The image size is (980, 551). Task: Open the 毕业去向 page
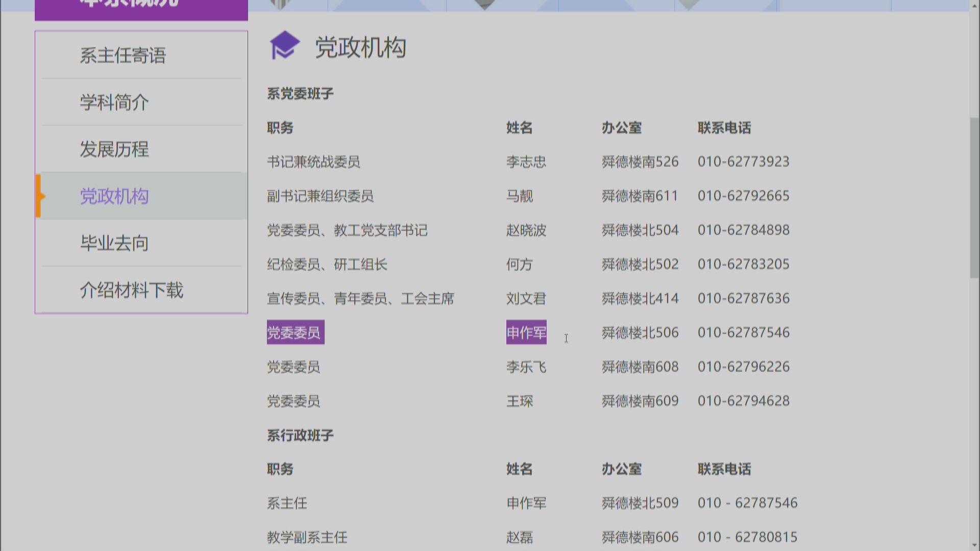(114, 243)
